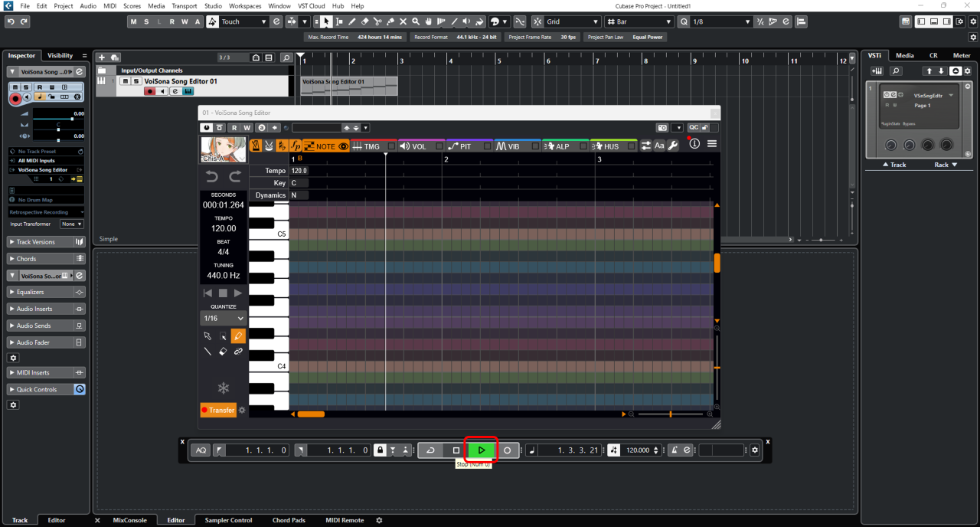Switch to the MixConsole tab

(x=129, y=520)
